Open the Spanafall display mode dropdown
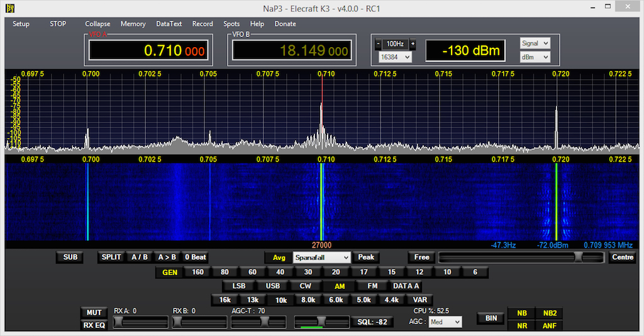The height and width of the screenshot is (336, 644). coord(321,257)
